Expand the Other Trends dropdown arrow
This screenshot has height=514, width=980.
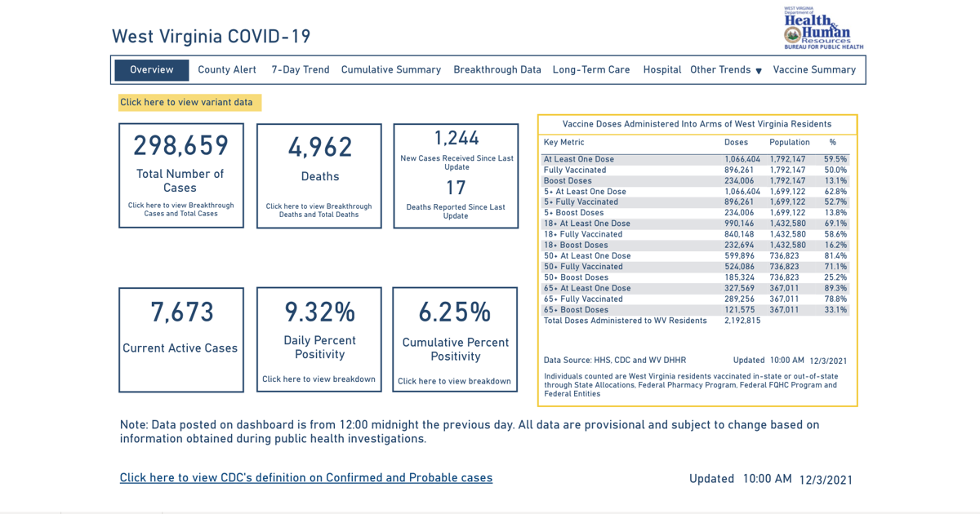click(759, 71)
